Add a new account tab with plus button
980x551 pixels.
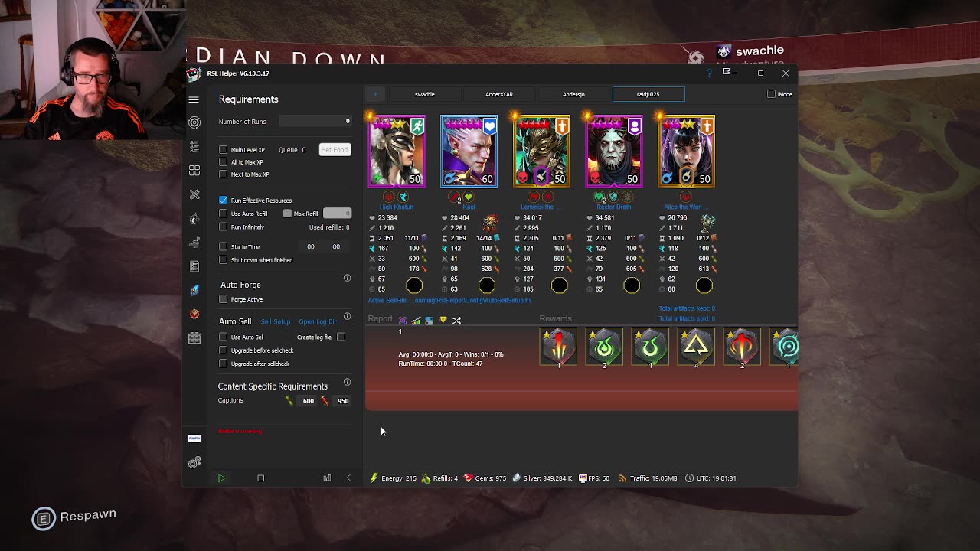click(x=375, y=94)
